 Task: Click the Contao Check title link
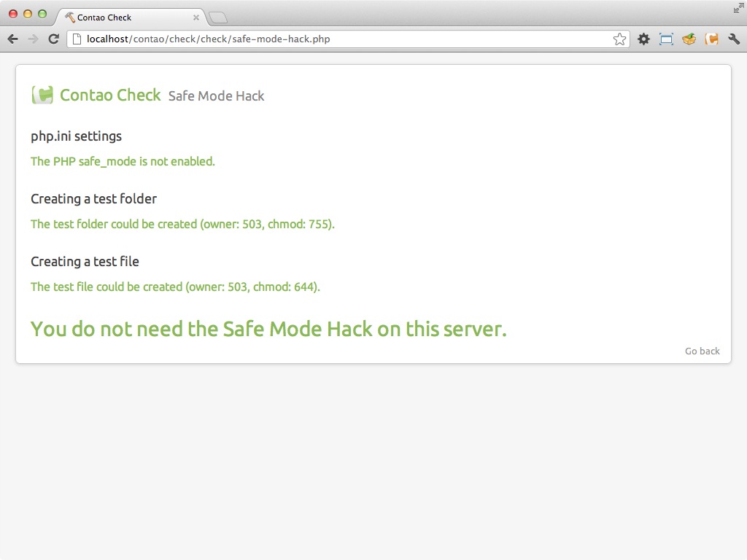point(110,95)
